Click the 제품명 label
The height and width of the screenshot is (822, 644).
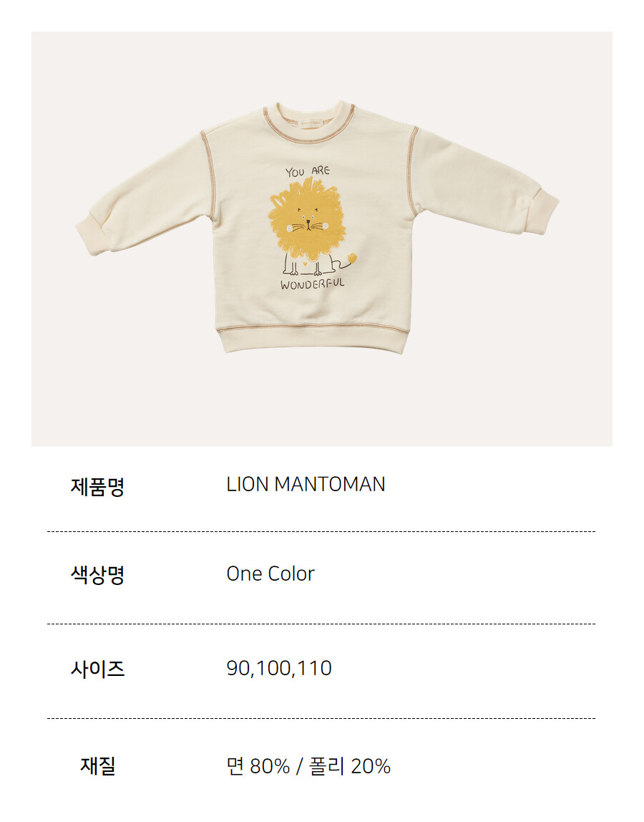click(97, 487)
